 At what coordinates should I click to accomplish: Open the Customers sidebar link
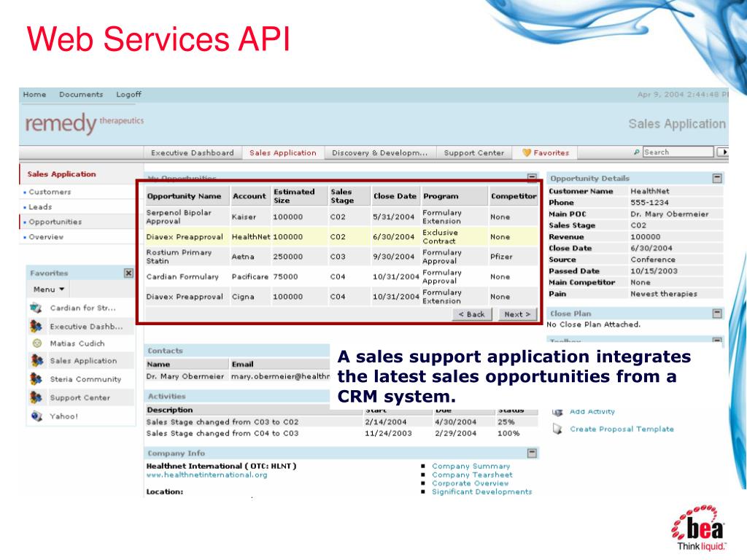tap(50, 192)
